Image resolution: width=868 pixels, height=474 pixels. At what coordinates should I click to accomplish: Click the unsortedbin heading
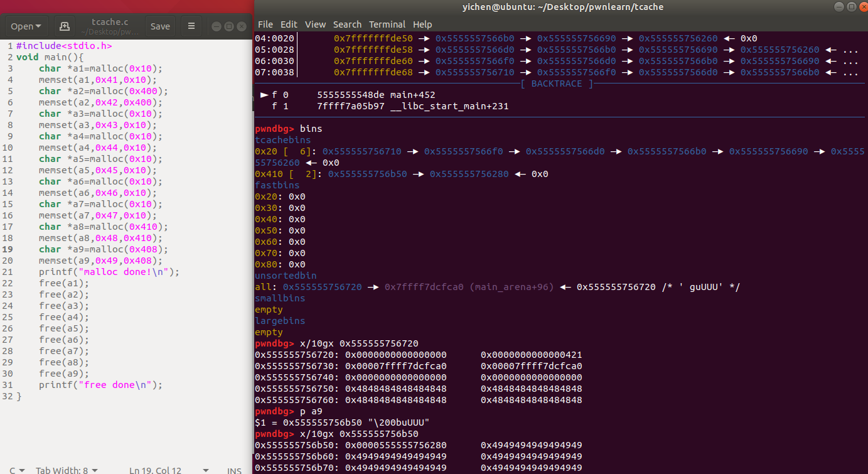286,276
